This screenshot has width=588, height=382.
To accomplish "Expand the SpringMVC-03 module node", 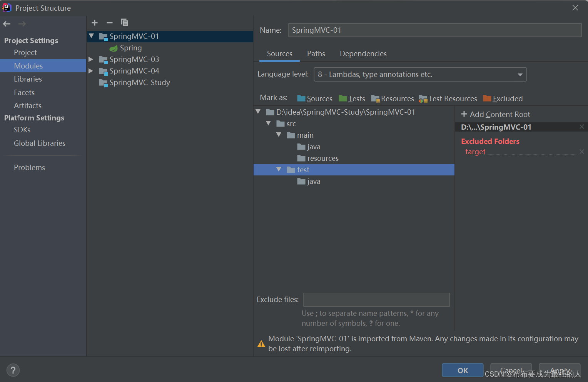I will pyautogui.click(x=91, y=59).
